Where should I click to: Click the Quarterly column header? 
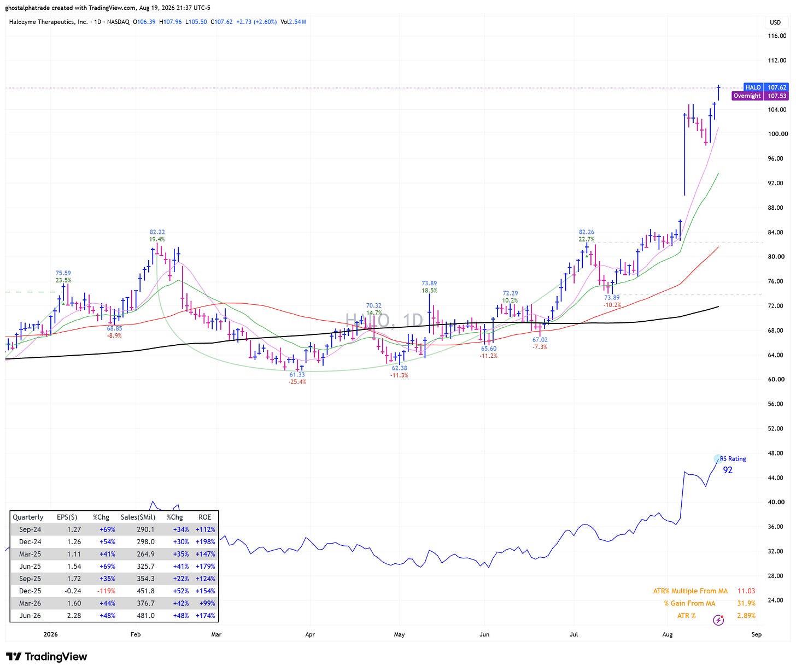(28, 517)
